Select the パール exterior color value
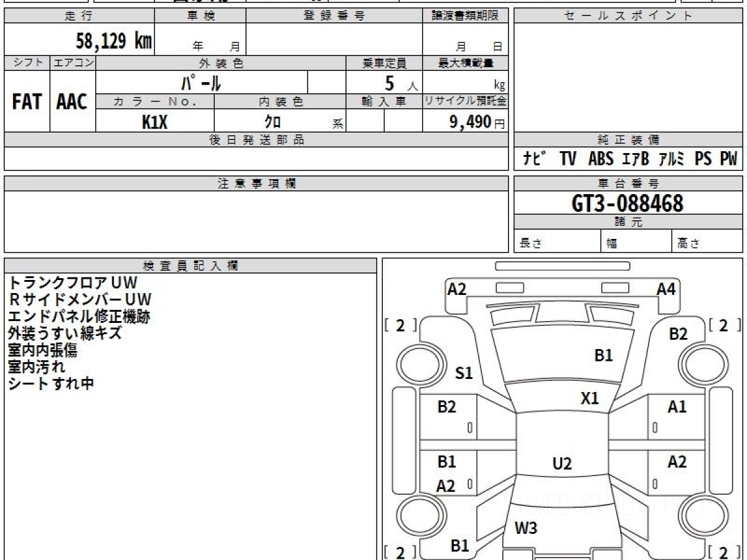 (201, 83)
